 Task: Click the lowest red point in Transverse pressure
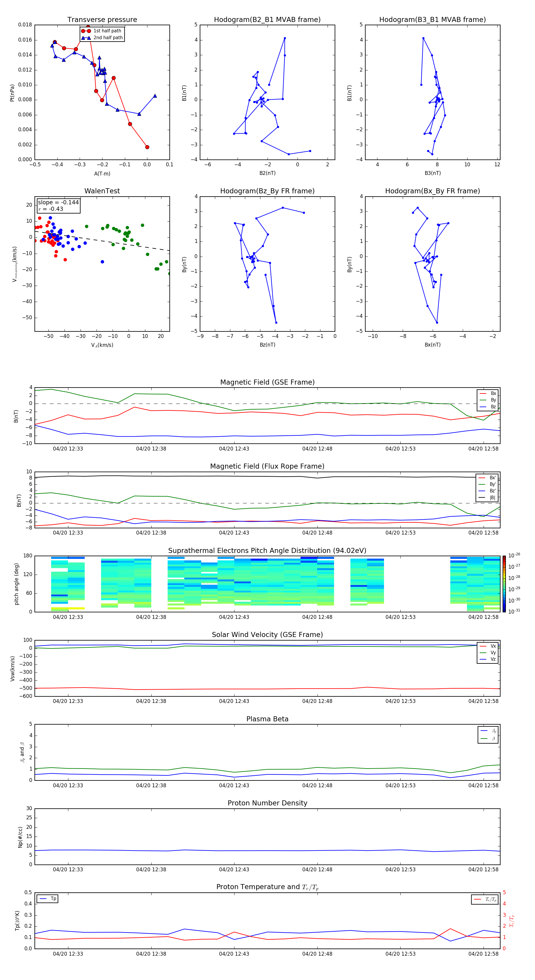(x=147, y=147)
